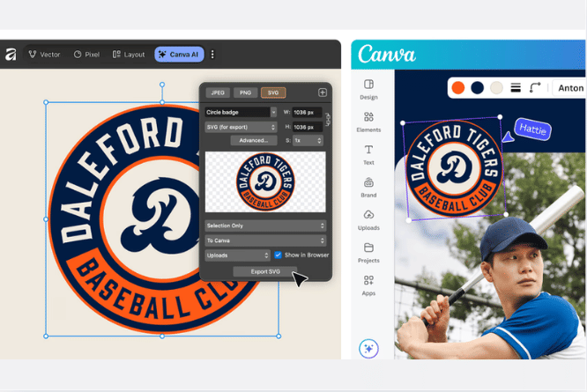This screenshot has width=587, height=392.
Task: Open the Text panel in Canva
Action: (368, 155)
